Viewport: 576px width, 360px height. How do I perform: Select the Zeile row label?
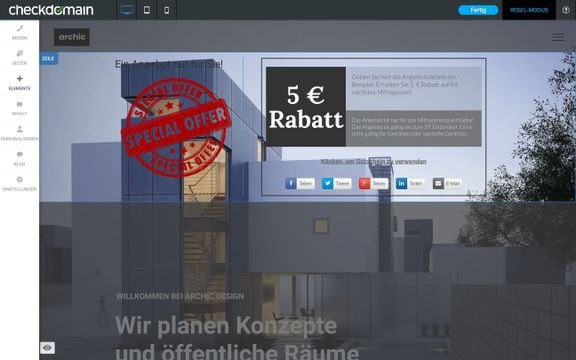[x=48, y=58]
